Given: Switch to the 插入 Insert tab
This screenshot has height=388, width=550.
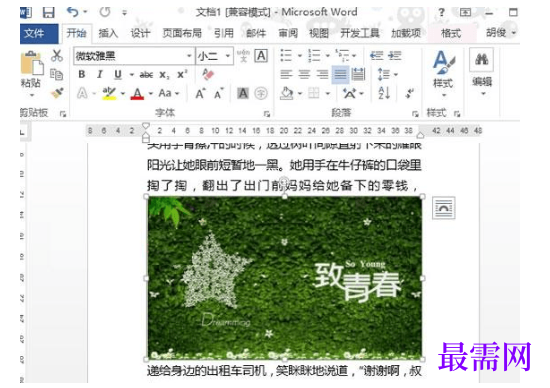Looking at the screenshot, I should (108, 33).
